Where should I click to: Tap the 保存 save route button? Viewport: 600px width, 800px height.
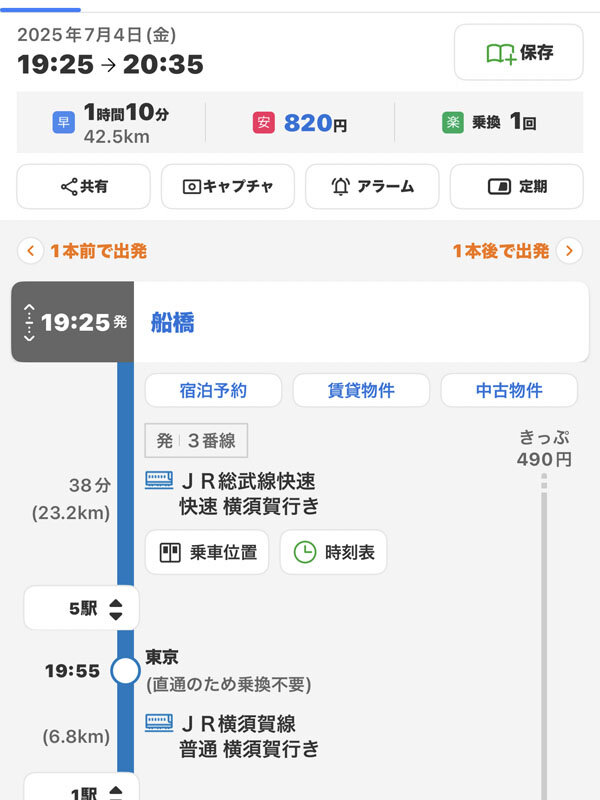tap(518, 52)
